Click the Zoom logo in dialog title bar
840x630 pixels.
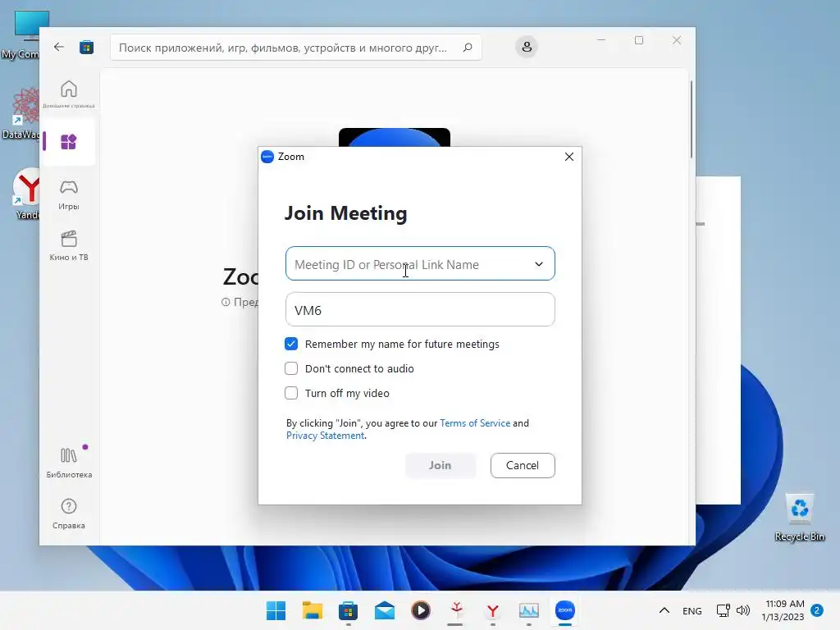click(267, 157)
